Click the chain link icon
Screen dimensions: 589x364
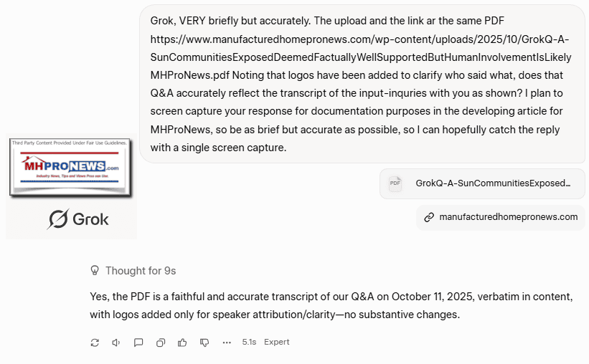[429, 217]
